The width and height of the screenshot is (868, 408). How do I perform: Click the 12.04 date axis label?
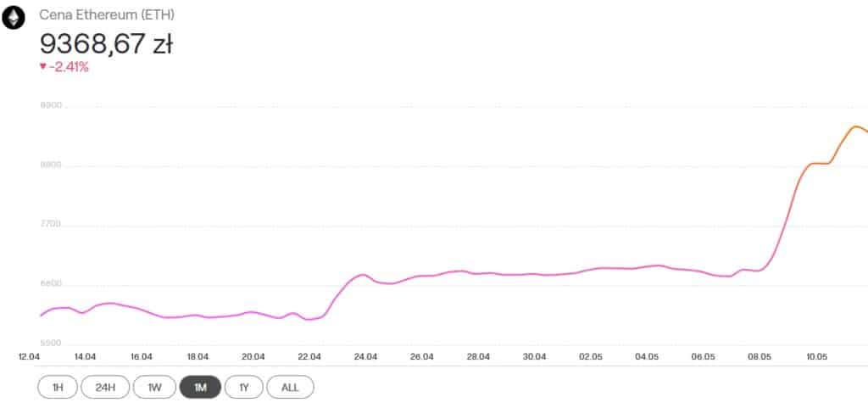(29, 356)
